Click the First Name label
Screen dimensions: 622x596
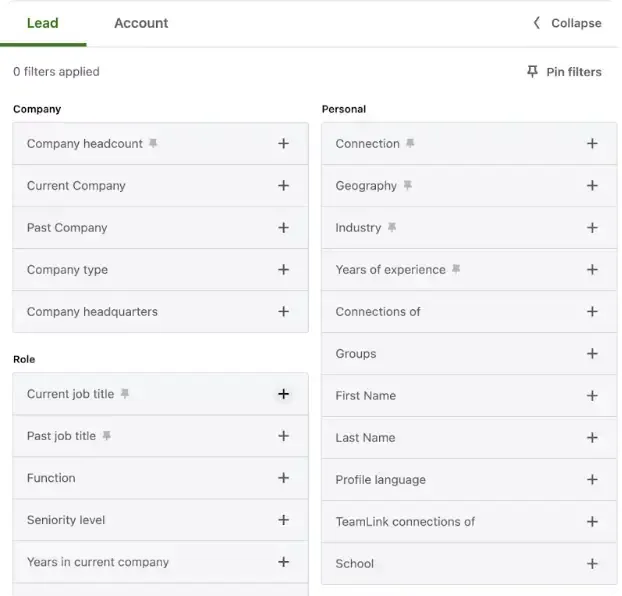[x=366, y=396]
